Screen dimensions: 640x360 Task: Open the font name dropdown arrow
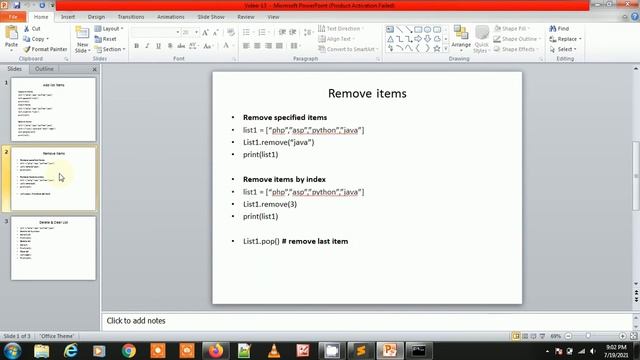(178, 32)
